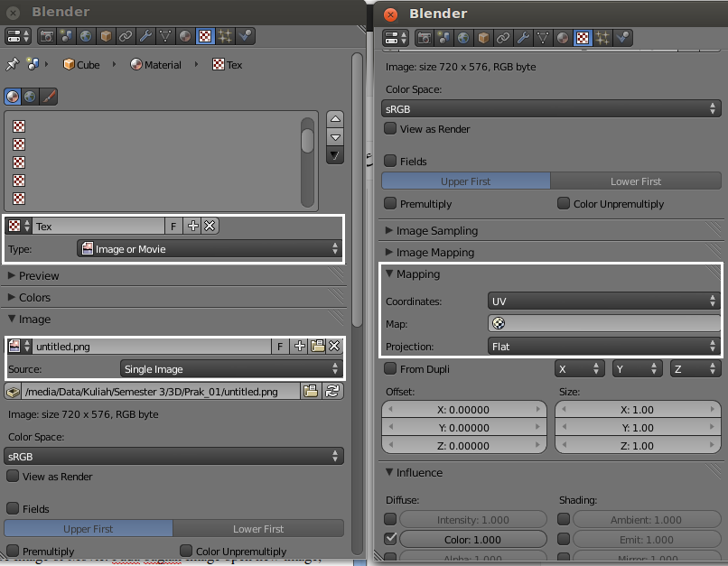Move texture slot up arrow
This screenshot has width=728, height=566.
335,119
